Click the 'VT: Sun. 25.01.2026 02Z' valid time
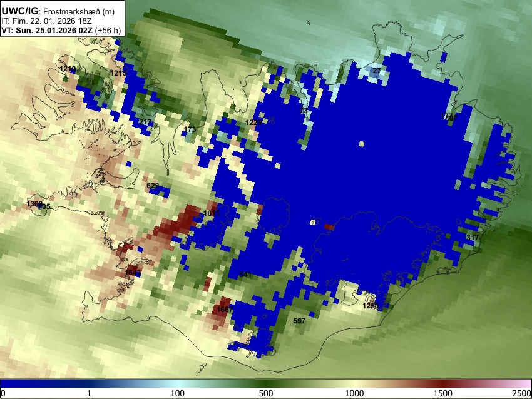 click(47, 30)
